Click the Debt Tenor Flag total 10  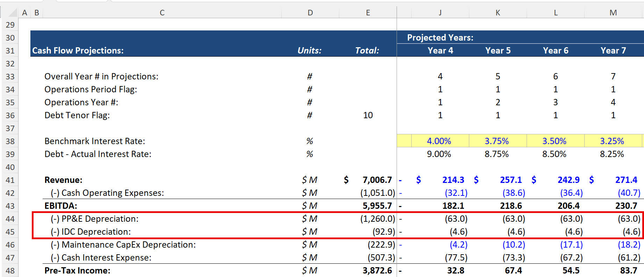pyautogui.click(x=368, y=115)
